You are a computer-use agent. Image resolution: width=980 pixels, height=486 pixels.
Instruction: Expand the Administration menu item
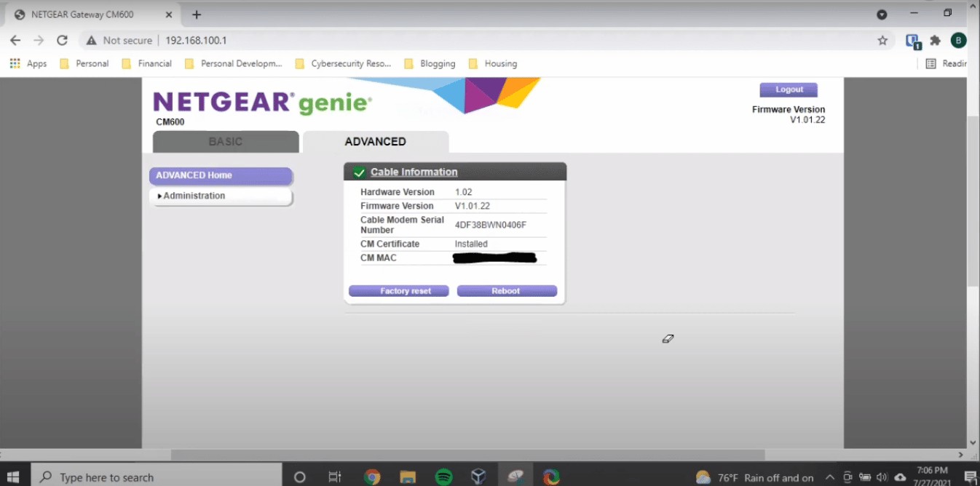pyautogui.click(x=194, y=195)
